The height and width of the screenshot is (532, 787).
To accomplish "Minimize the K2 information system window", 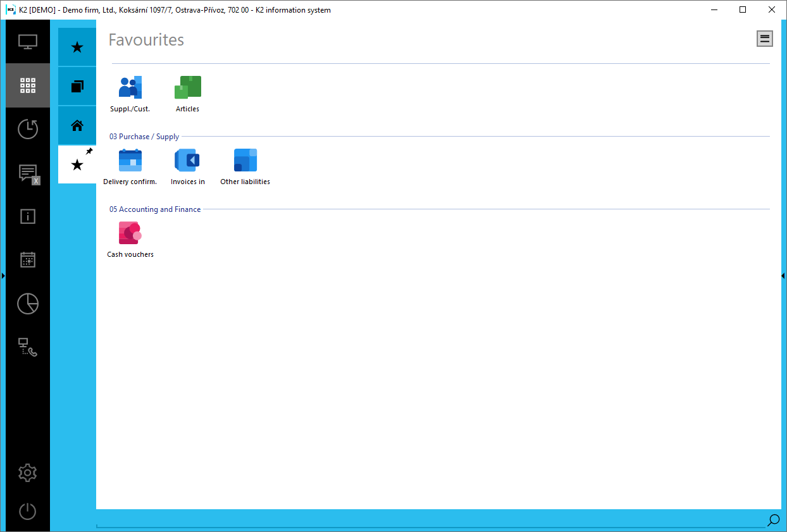I will [x=714, y=9].
